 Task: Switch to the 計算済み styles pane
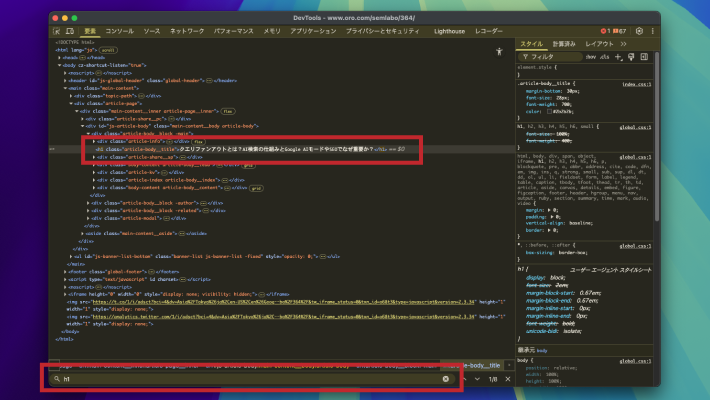coord(564,44)
